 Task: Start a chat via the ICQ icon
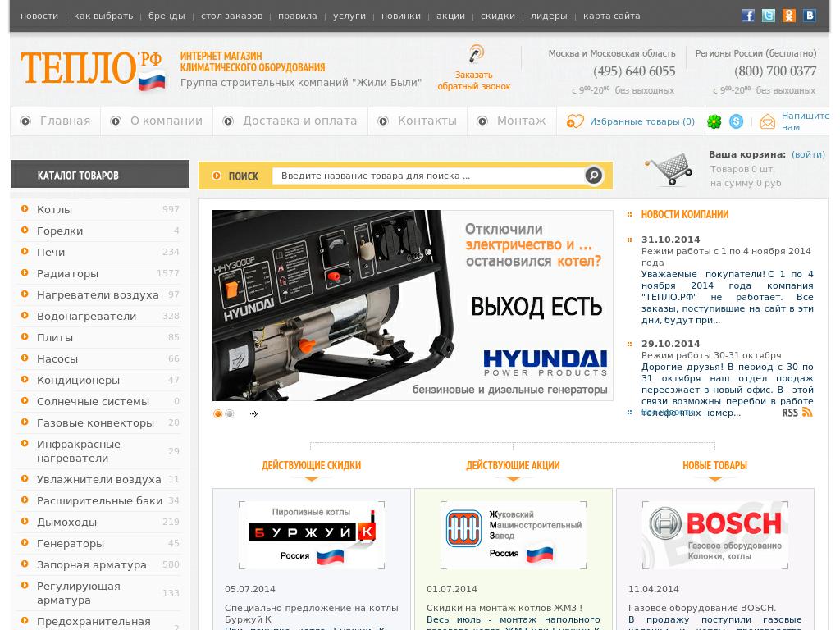(x=713, y=121)
